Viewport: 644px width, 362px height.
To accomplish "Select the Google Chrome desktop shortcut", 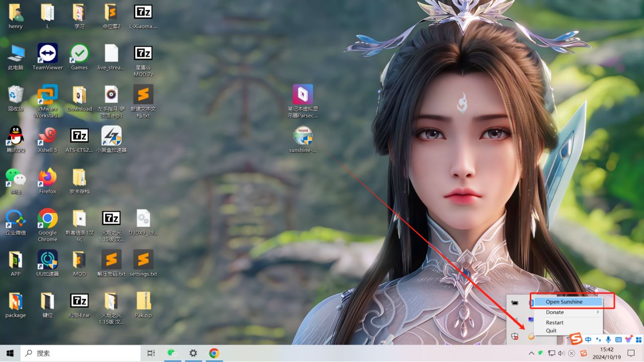I will point(48,226).
